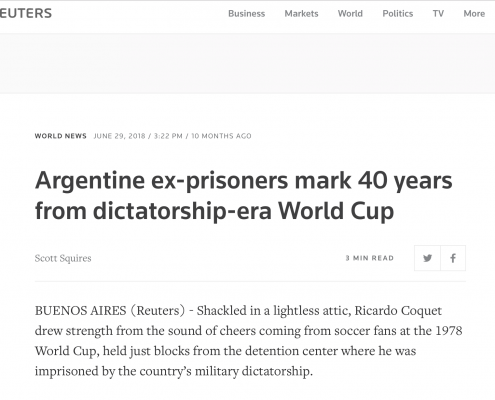Viewport: 495px width, 400px height.
Task: Open author Scott Squires' page
Action: (63, 258)
